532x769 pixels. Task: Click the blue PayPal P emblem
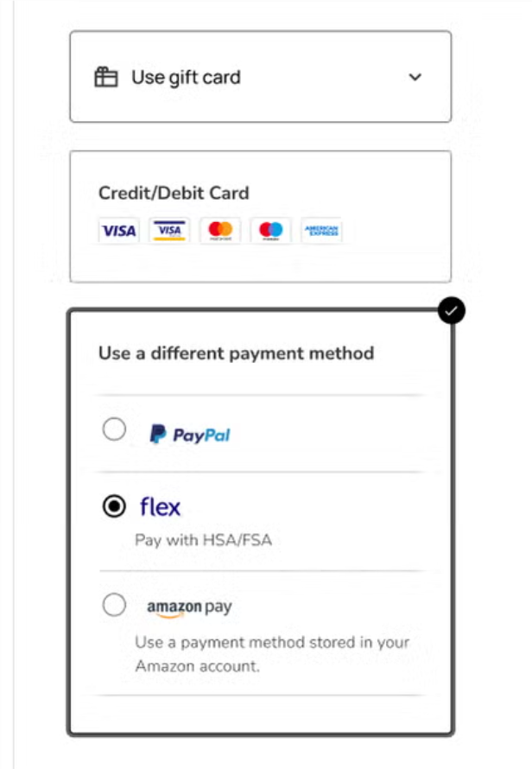tap(158, 434)
